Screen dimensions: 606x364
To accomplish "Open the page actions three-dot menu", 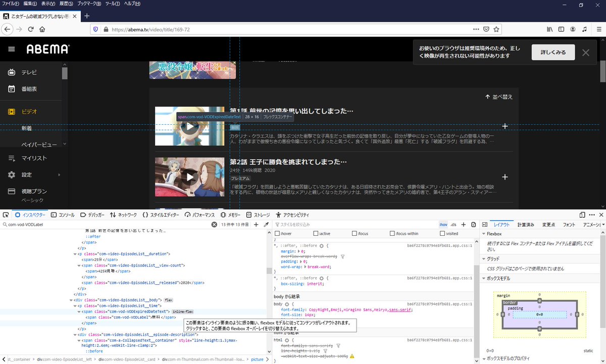I will 476,29.
